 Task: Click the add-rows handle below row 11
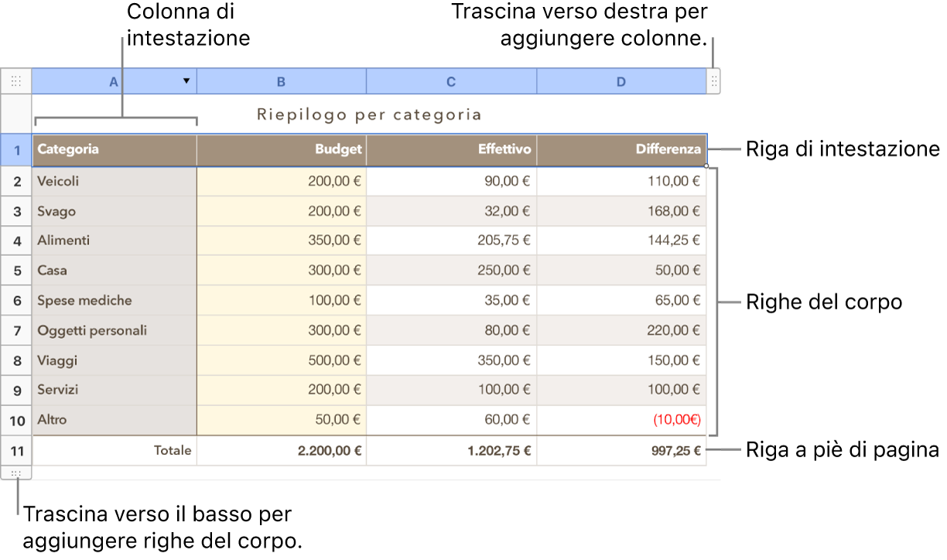click(x=15, y=473)
